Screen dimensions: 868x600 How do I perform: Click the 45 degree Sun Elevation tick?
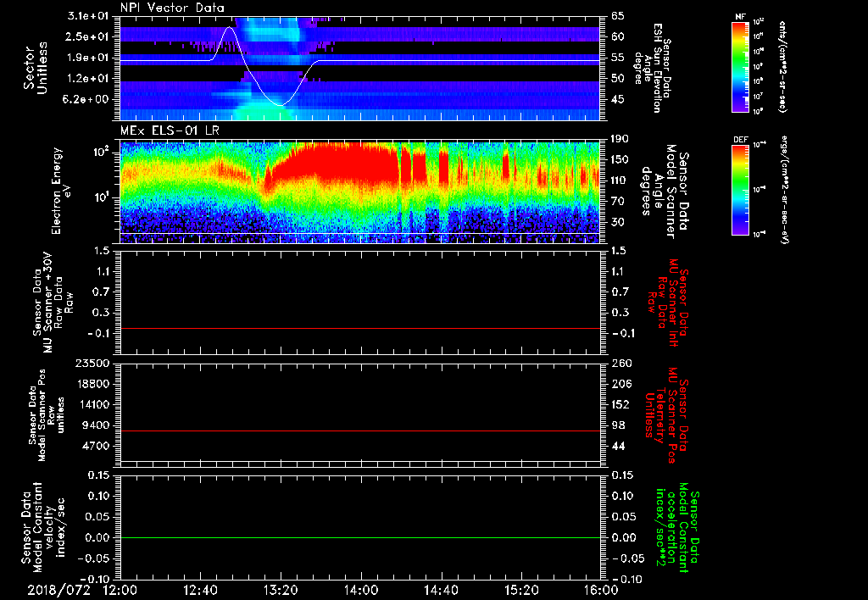pos(618,99)
